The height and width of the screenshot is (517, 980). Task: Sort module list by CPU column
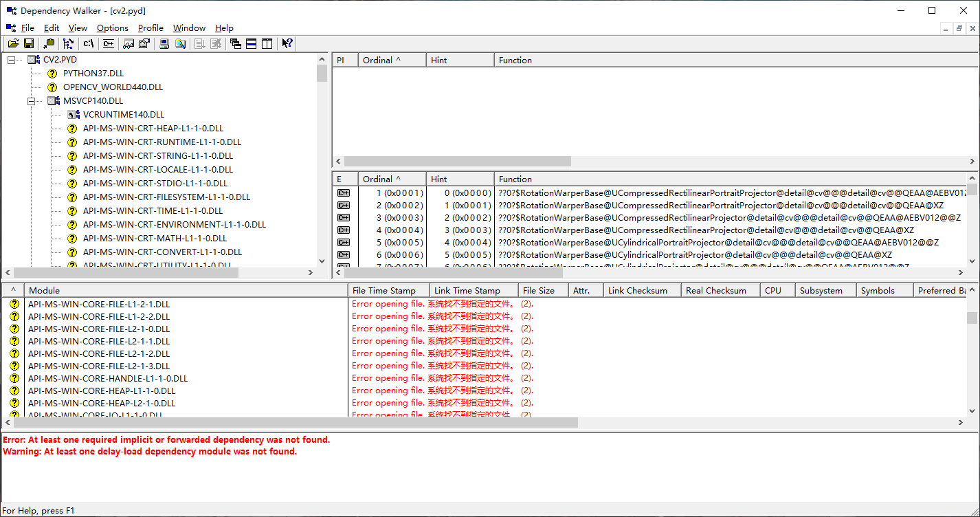pyautogui.click(x=777, y=290)
